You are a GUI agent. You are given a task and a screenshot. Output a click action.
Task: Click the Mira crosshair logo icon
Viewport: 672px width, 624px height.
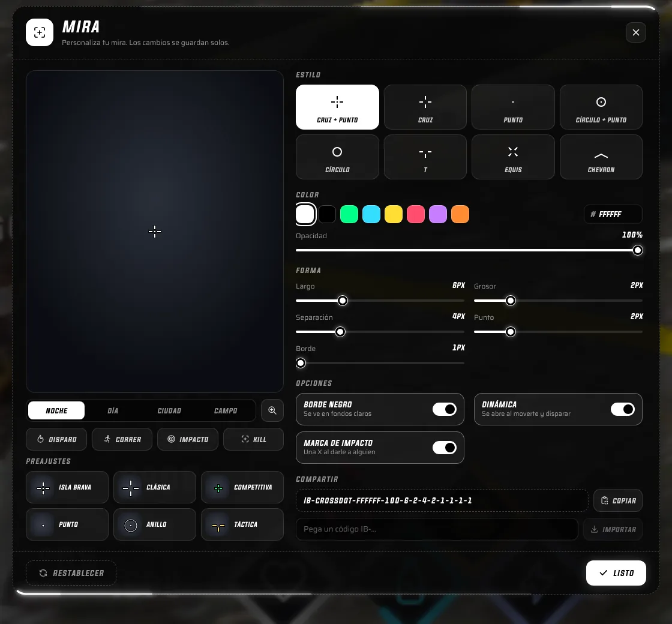(x=40, y=32)
